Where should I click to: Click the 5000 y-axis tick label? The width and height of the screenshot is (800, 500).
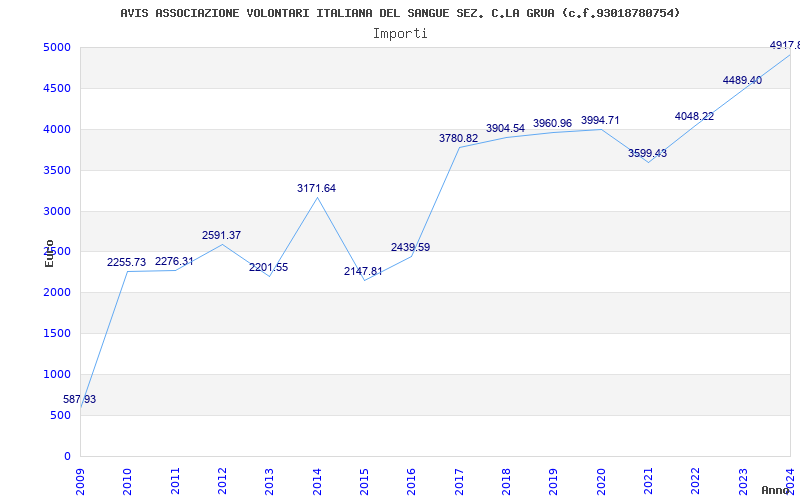click(57, 47)
